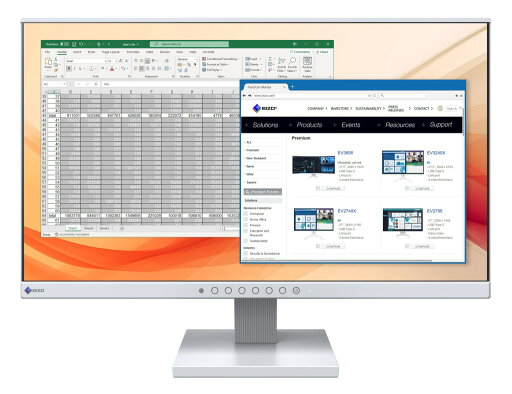This screenshot has height=394, width=512.
Task: Open Conditional Formatting dropdown
Action: tap(220, 59)
